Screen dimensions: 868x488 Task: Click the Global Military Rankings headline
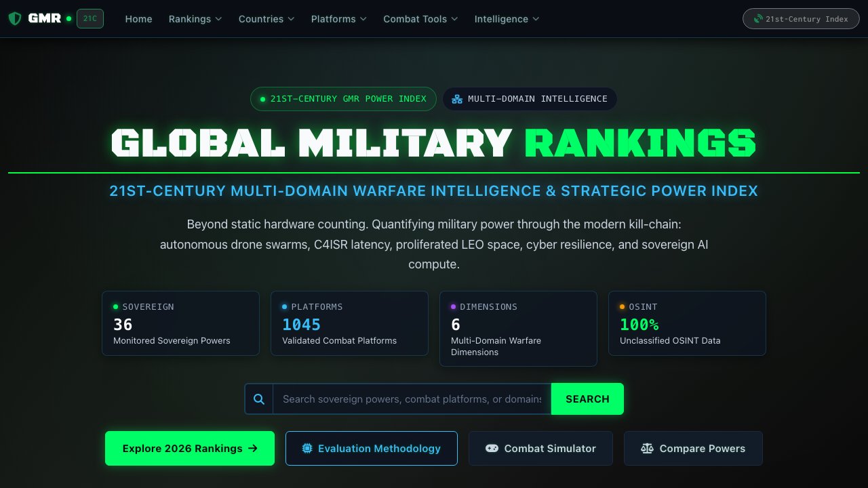(x=434, y=143)
